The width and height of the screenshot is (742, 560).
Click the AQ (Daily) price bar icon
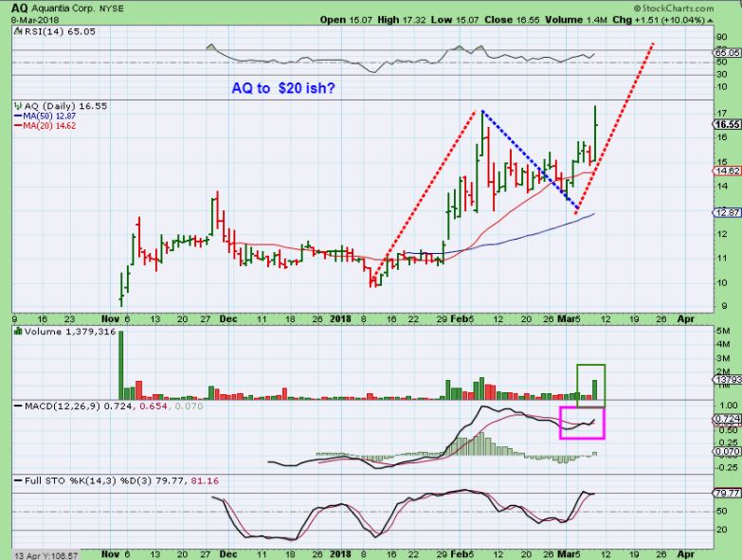click(18, 106)
